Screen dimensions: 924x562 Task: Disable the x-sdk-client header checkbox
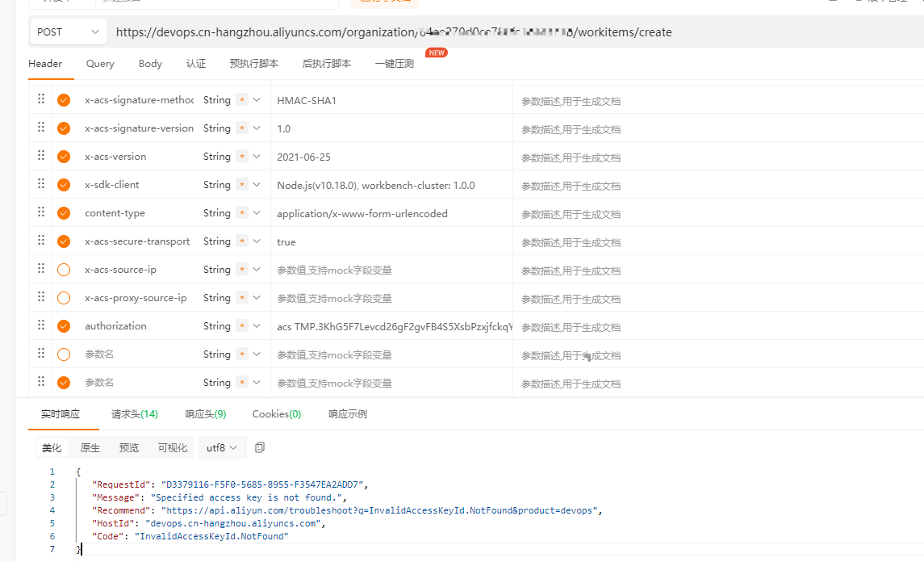pos(63,184)
